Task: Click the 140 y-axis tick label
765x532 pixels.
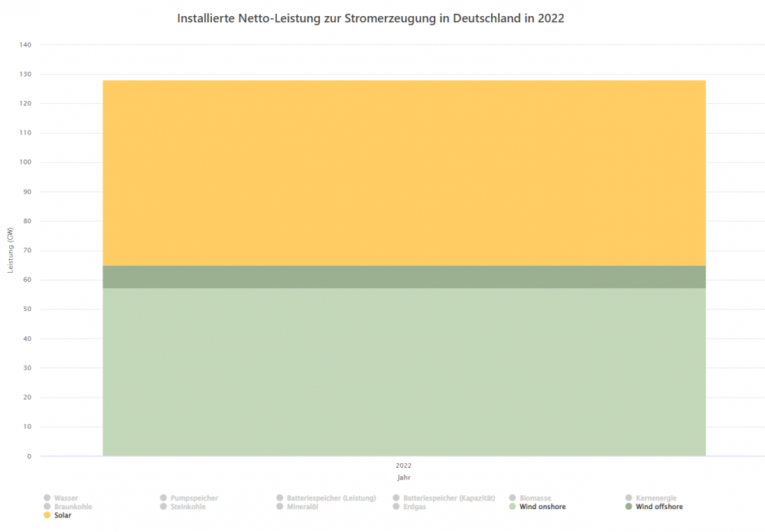Action: [x=25, y=45]
